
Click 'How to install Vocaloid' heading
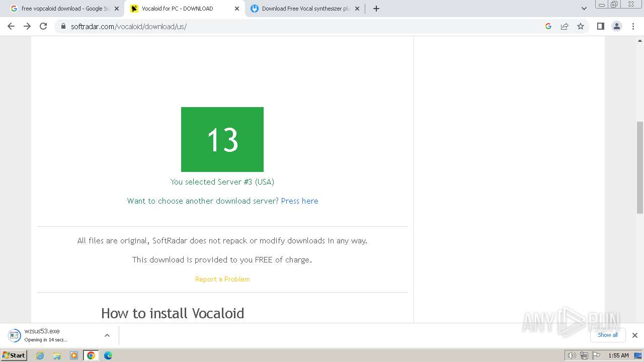click(x=173, y=313)
